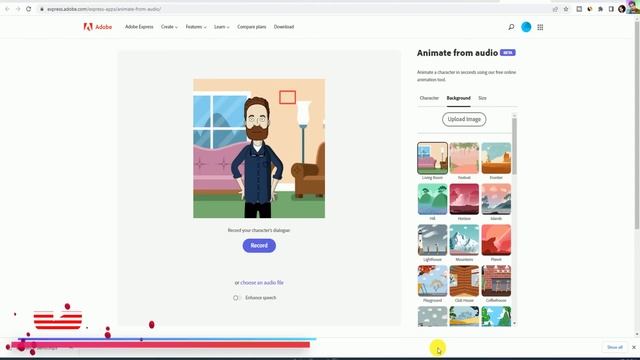Click the choose an audio file link
The width and height of the screenshot is (640, 360).
(x=262, y=282)
